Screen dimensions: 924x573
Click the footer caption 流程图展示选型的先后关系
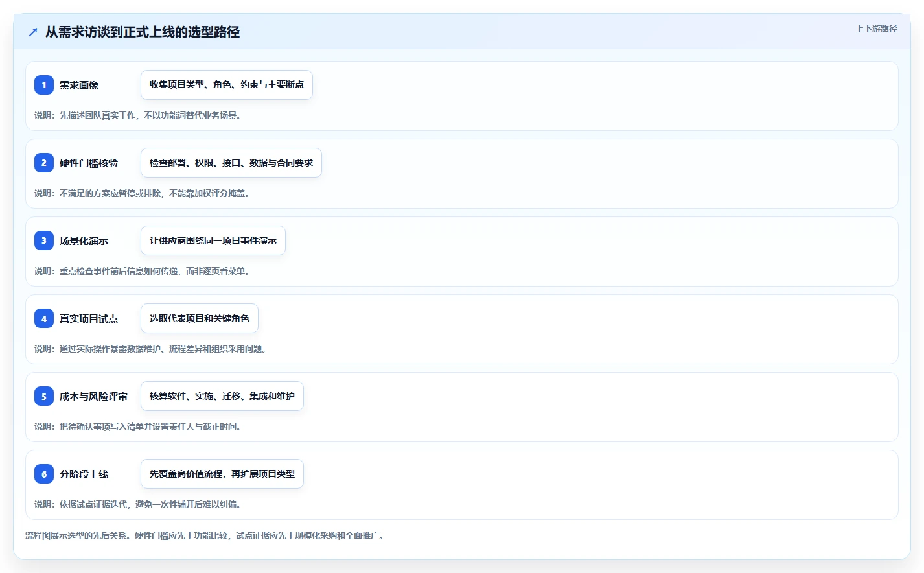tap(76, 535)
